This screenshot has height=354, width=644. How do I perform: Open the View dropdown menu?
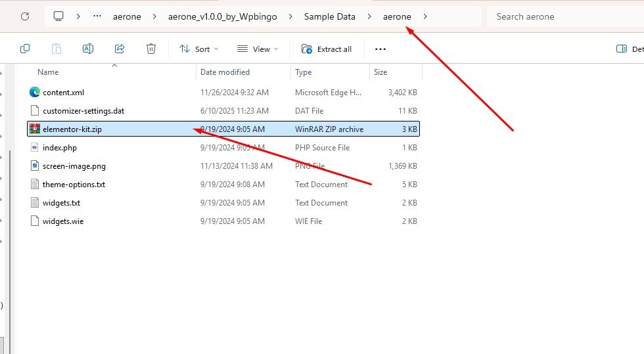258,49
